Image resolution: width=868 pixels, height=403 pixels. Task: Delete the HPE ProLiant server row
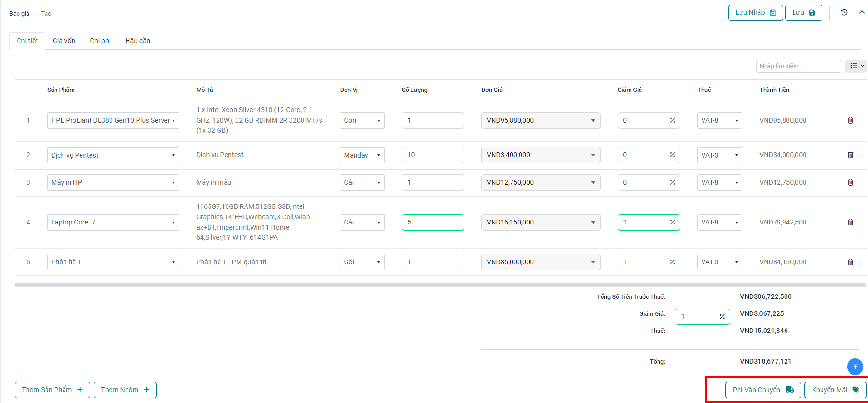click(850, 120)
